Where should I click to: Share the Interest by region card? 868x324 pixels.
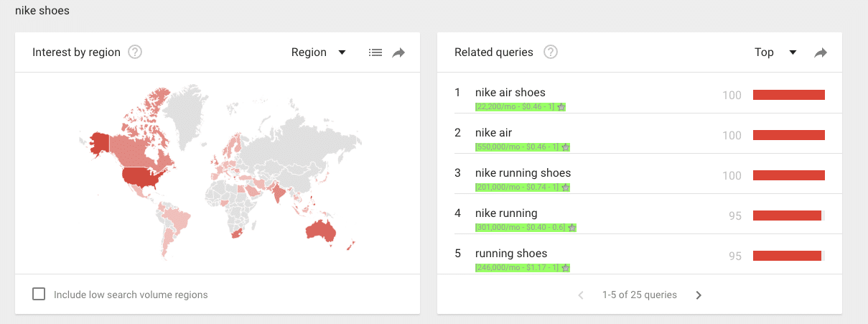pyautogui.click(x=398, y=52)
